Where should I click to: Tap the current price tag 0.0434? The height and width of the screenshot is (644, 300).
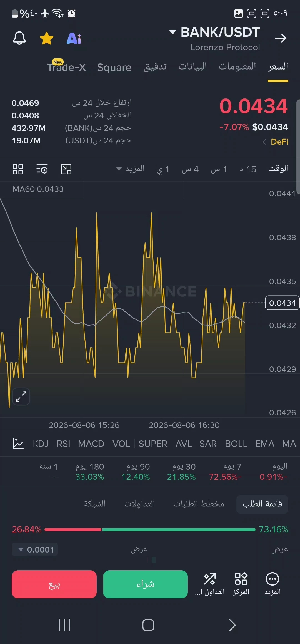click(282, 303)
